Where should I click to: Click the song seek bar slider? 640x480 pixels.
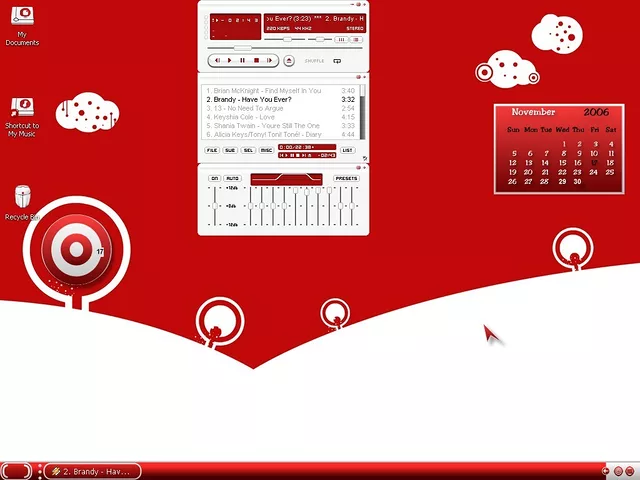[243, 47]
